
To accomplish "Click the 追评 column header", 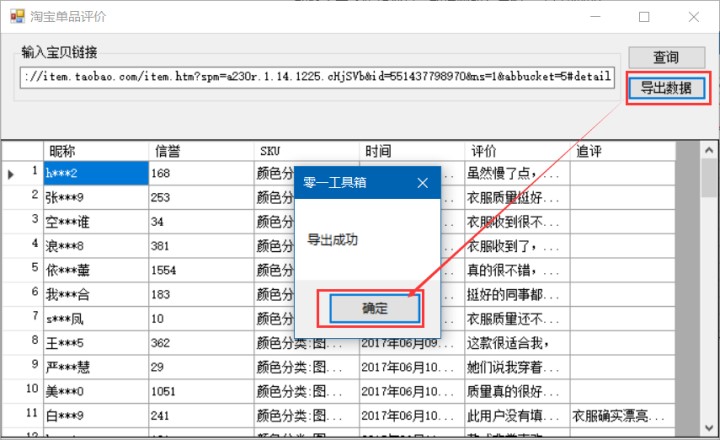I will tap(620, 150).
